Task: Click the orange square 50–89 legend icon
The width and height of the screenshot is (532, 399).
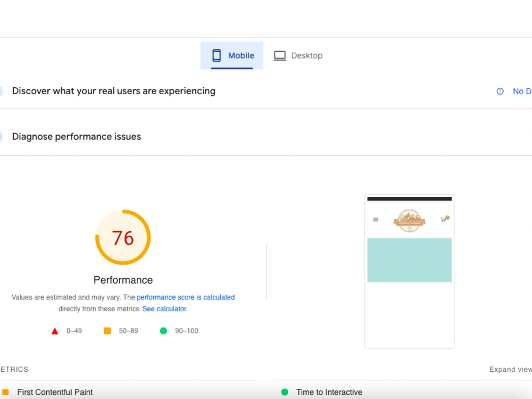Action: click(x=107, y=331)
